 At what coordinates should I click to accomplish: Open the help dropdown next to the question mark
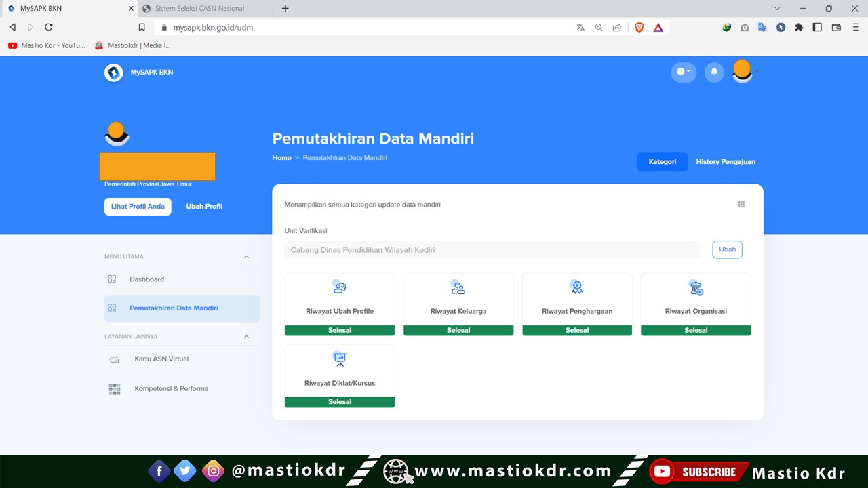[x=684, y=72]
